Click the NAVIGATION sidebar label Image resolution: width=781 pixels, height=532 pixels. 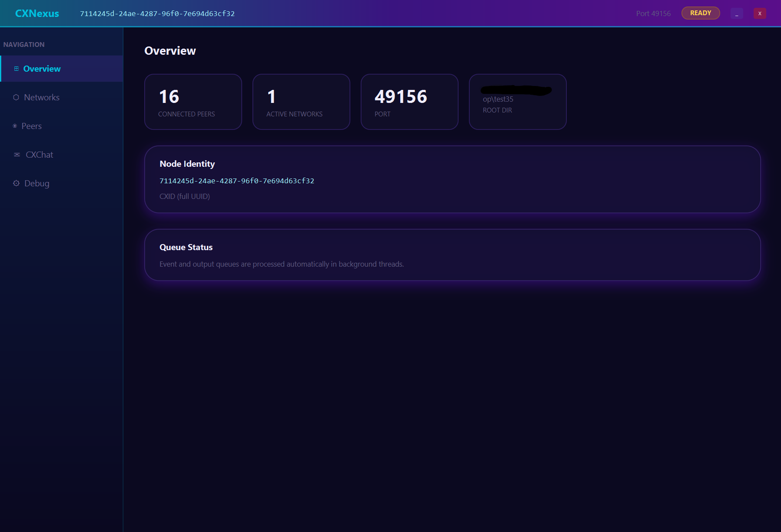coord(24,44)
